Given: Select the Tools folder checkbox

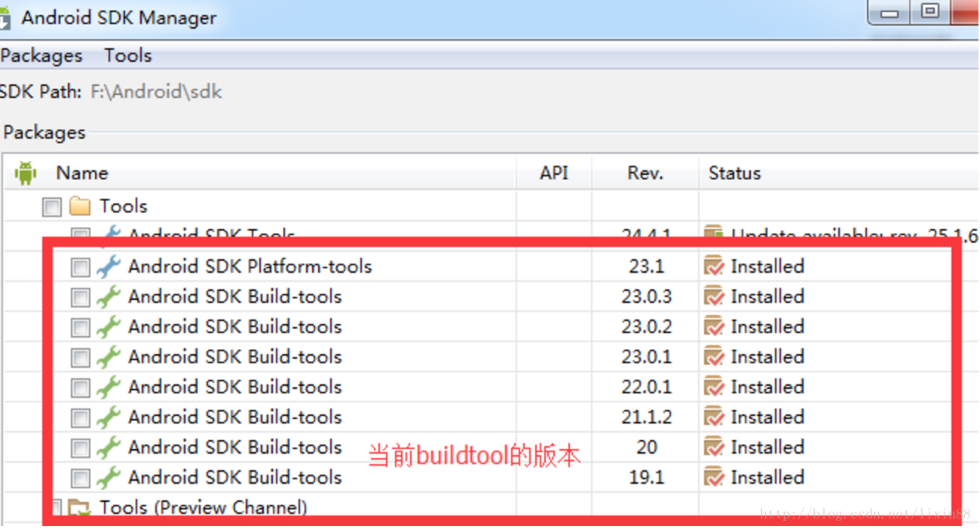Looking at the screenshot, I should coord(51,206).
